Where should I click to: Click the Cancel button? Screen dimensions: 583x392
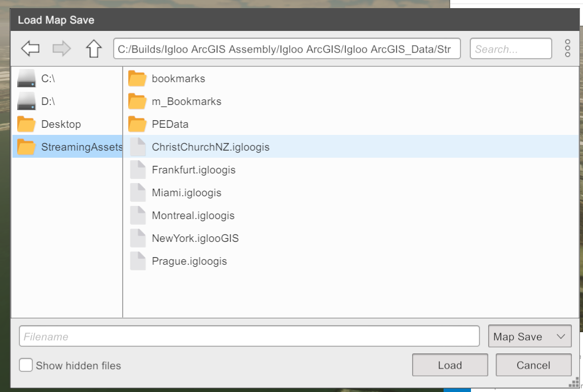[533, 365]
